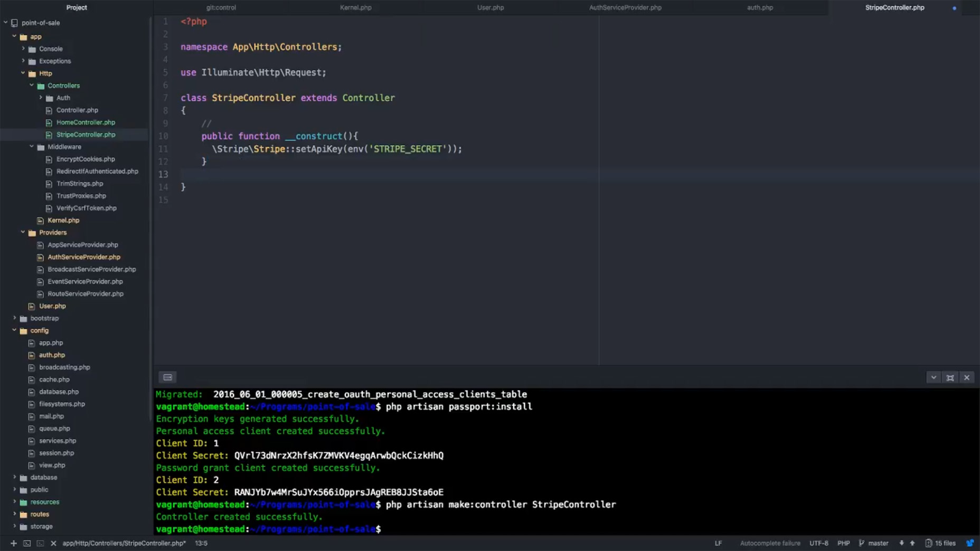Open VerifyCsrfToken.php file

[x=87, y=208]
